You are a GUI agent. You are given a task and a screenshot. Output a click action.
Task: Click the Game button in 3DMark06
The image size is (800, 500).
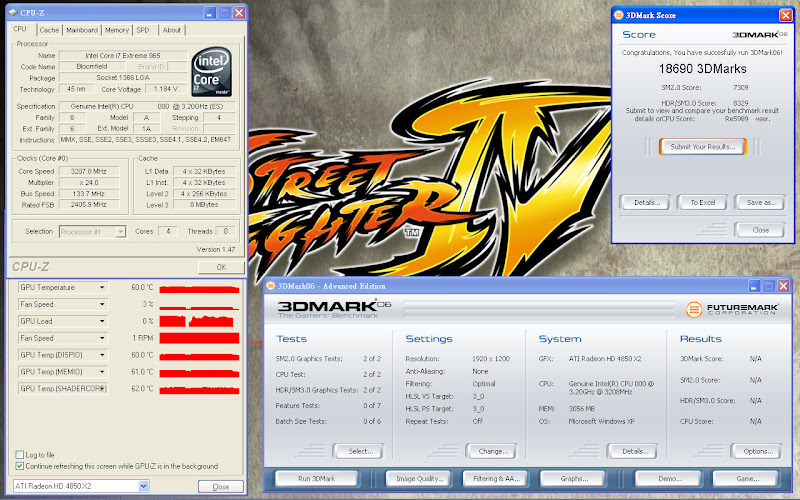click(x=747, y=479)
